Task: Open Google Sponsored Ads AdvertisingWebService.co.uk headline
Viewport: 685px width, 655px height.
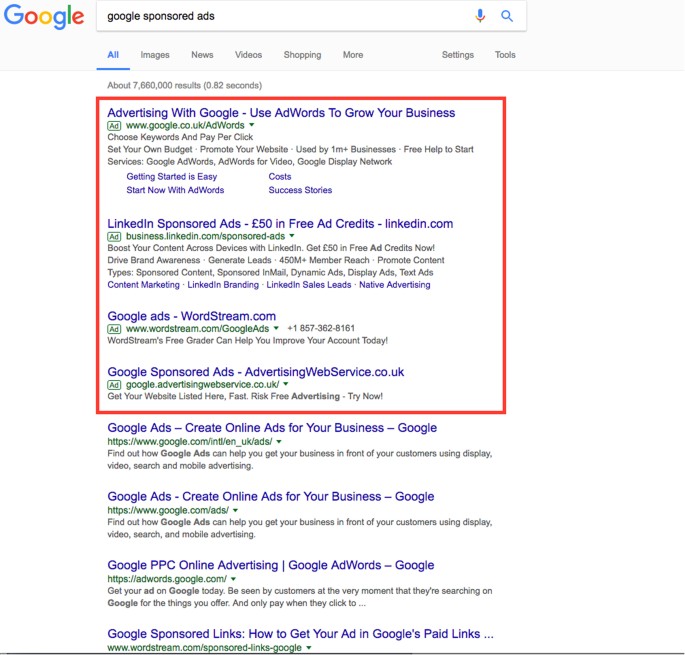Action: pos(256,372)
